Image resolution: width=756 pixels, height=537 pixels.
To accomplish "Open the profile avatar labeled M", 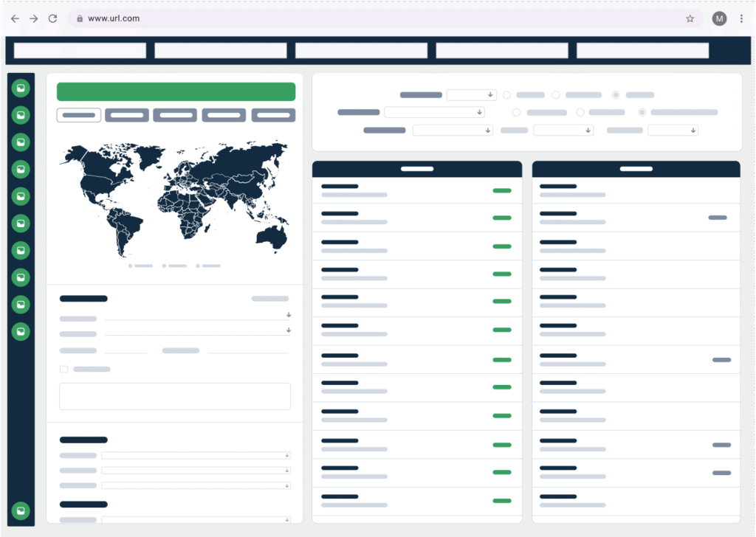I will [719, 18].
